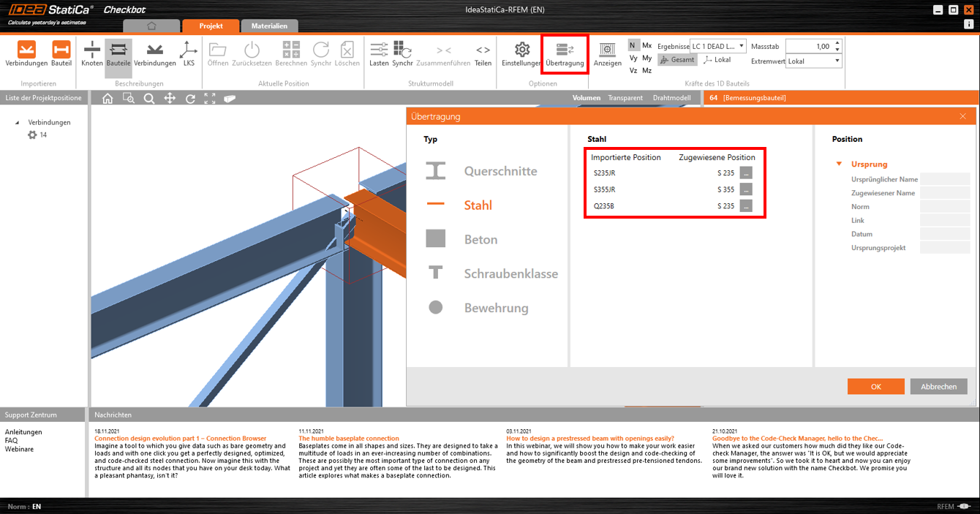Screen dimensions: 980x514
Task: Select Querschnitte type in dialog
Action: tap(500, 171)
